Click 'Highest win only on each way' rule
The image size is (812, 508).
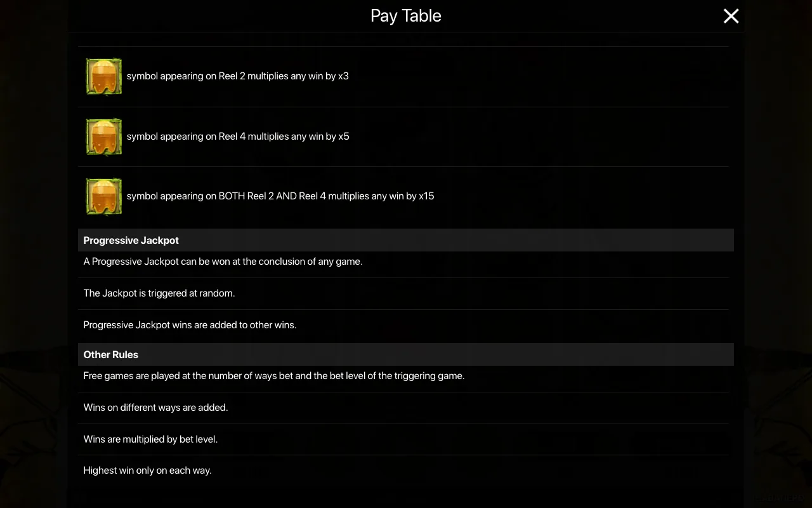pos(148,471)
